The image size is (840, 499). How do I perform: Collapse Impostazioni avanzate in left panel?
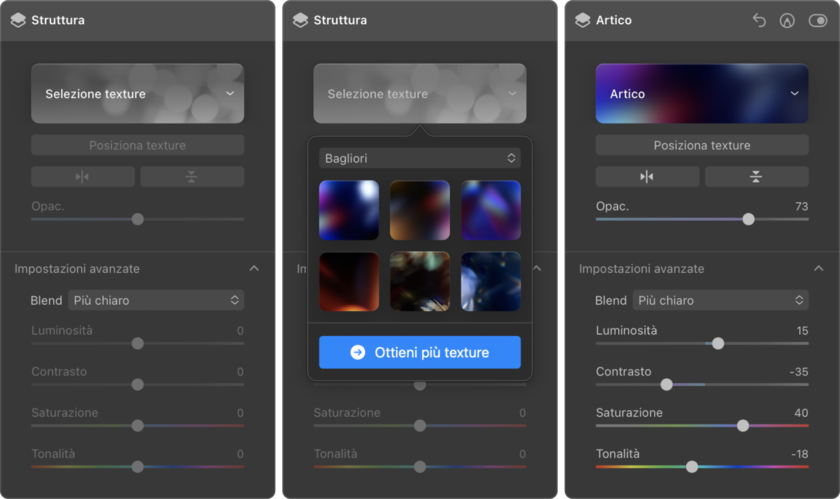[x=254, y=269]
